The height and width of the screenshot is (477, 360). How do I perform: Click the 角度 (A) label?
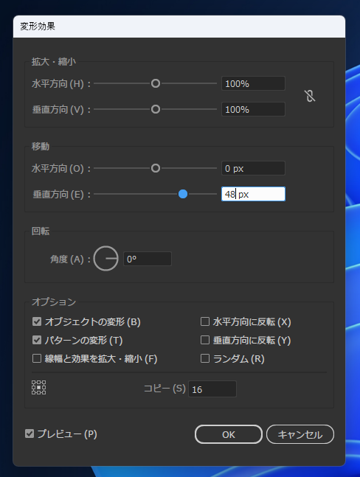point(70,259)
